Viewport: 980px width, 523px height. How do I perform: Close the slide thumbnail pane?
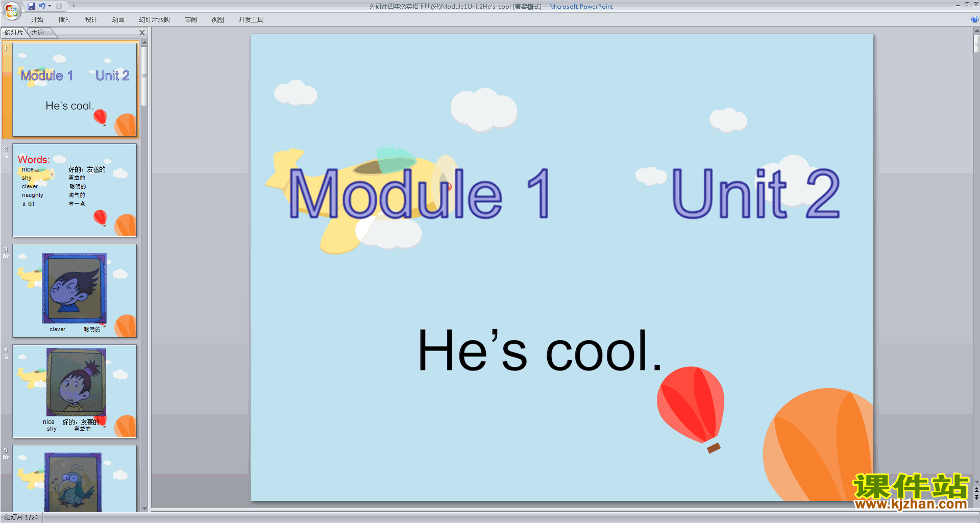pyautogui.click(x=142, y=33)
